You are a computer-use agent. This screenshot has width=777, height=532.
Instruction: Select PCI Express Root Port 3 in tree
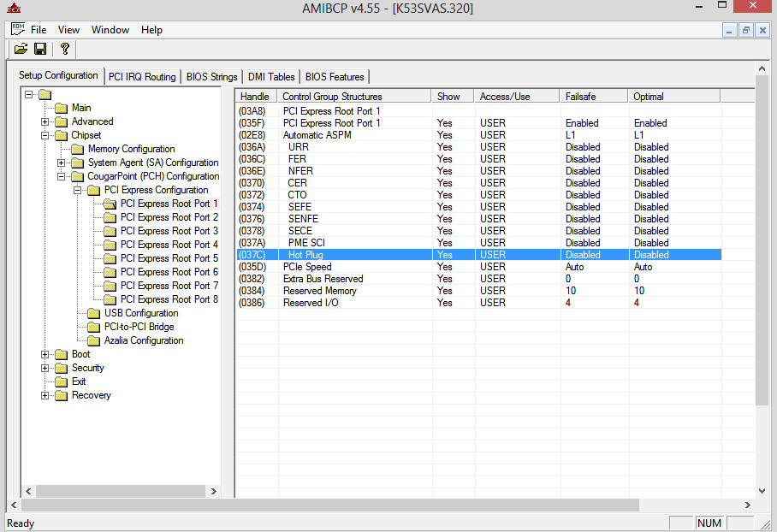[x=169, y=231]
